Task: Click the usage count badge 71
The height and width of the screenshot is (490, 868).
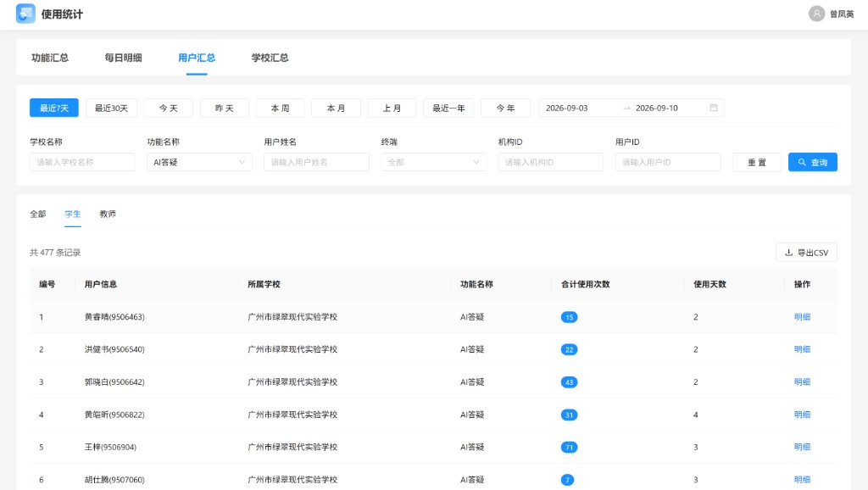Action: pos(569,448)
